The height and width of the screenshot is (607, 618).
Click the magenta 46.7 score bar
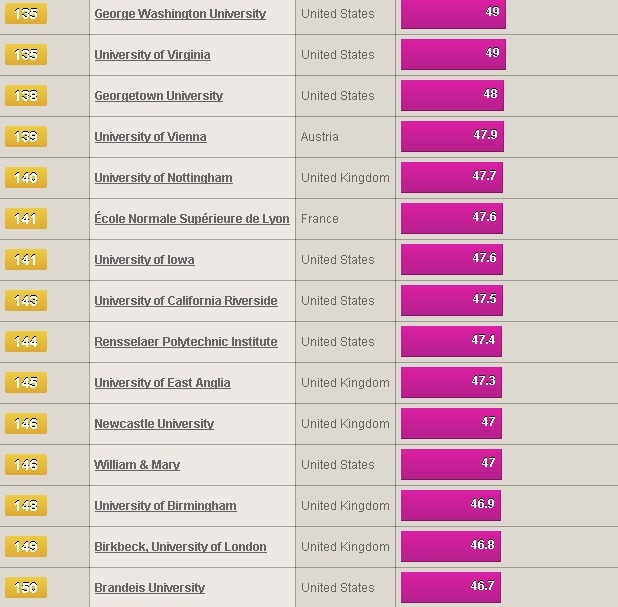pyautogui.click(x=451, y=587)
